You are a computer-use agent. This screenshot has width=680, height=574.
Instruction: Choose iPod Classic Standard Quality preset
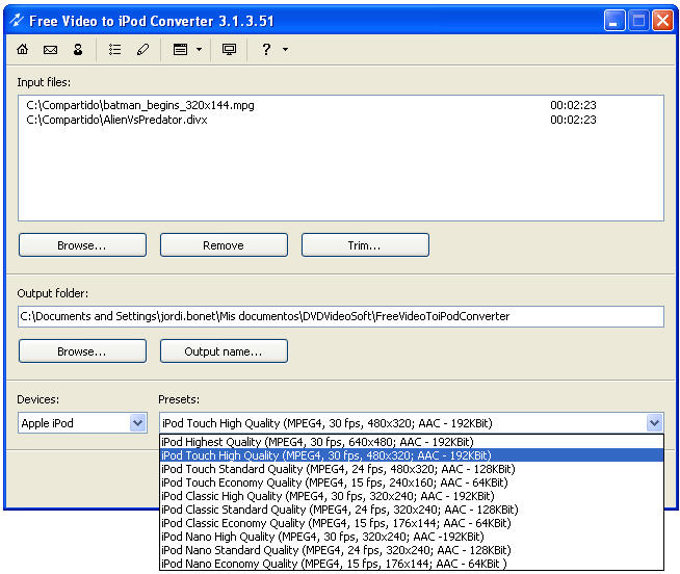(x=412, y=509)
